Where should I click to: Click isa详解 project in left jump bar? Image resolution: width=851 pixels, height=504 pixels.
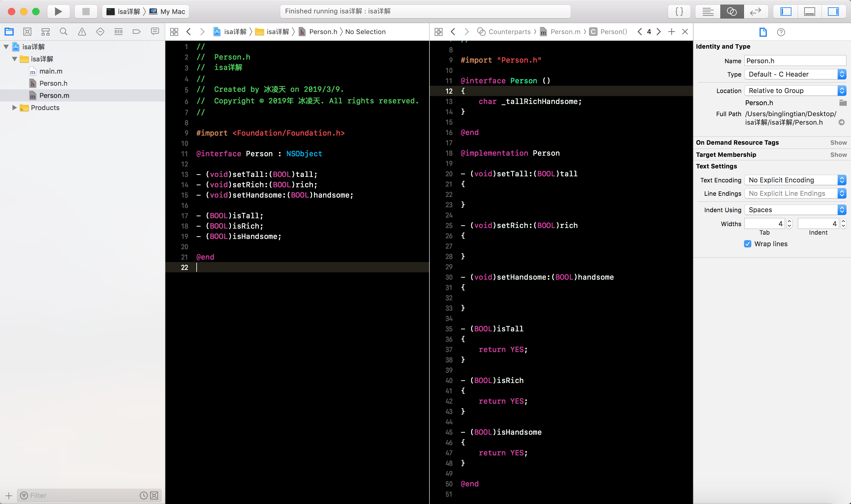coord(230,32)
